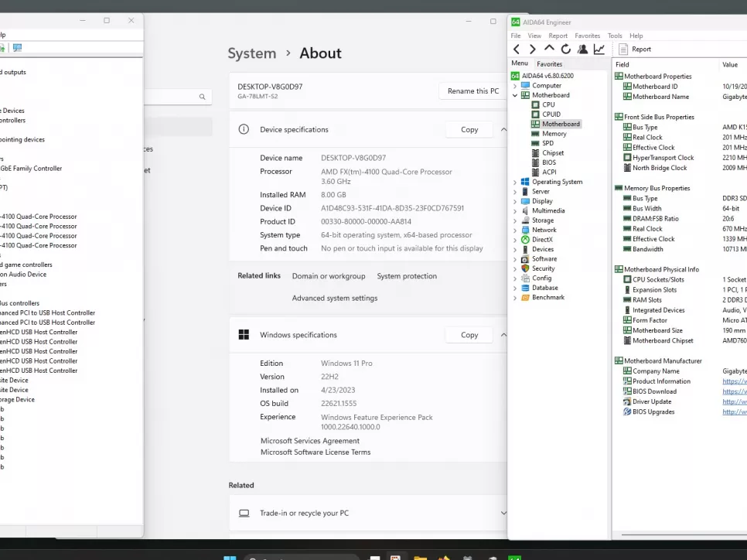Open Advanced system settings link

335,299
